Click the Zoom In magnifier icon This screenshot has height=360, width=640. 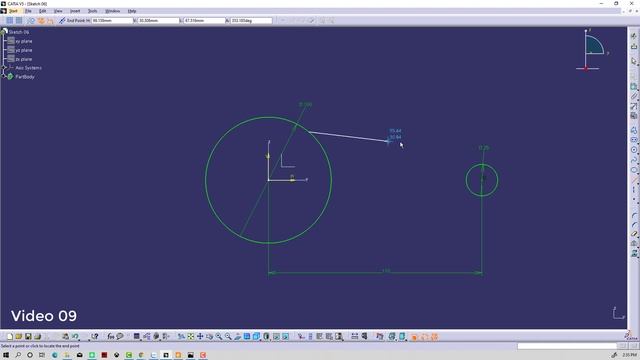pos(219,337)
